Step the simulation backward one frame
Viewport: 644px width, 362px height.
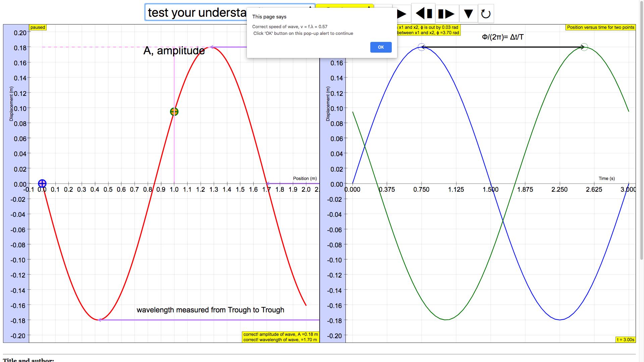click(x=423, y=13)
